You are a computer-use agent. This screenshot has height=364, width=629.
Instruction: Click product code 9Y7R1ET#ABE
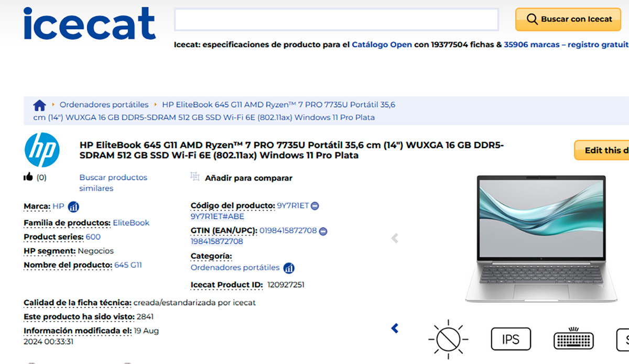click(217, 216)
